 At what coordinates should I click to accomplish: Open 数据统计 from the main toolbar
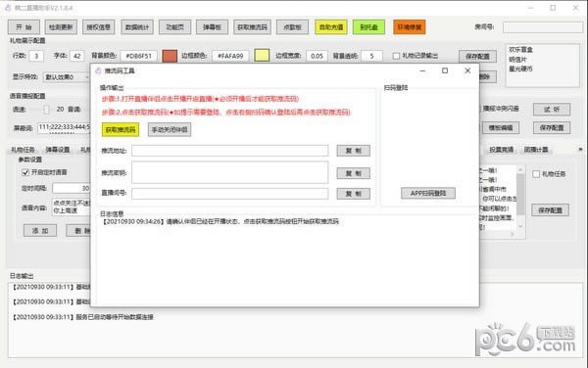pos(137,27)
